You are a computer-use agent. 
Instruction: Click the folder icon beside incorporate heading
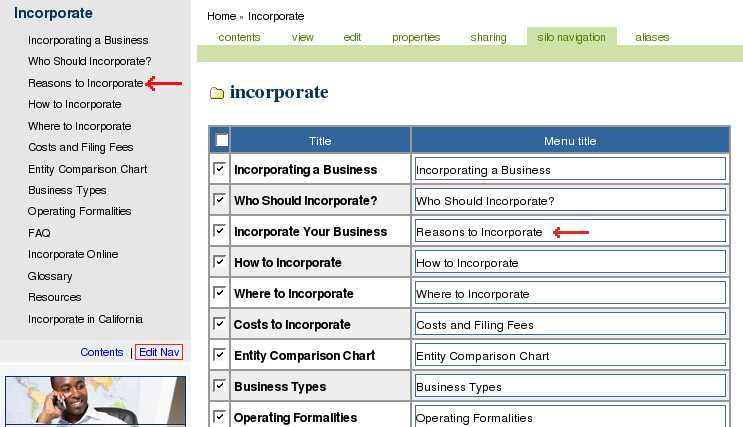pyautogui.click(x=216, y=94)
